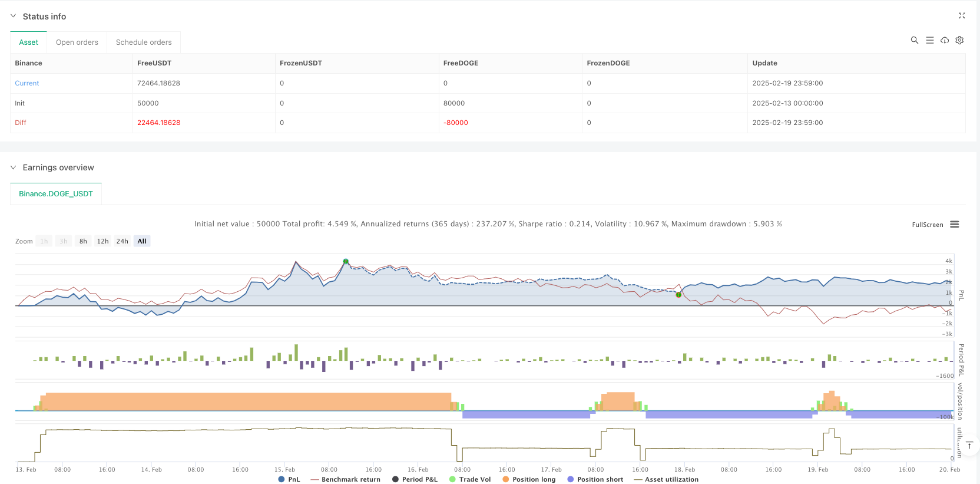This screenshot has height=484, width=980.
Task: Click the search magnifier icon
Action: pos(914,40)
